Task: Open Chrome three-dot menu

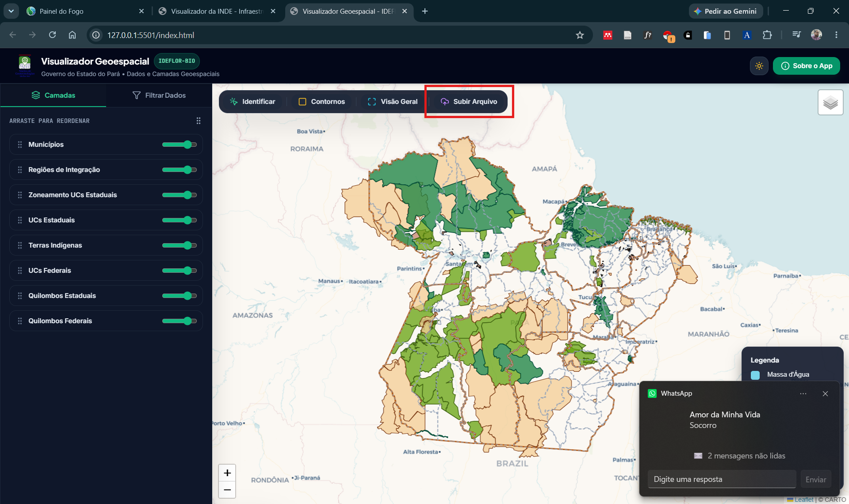Action: [x=836, y=35]
